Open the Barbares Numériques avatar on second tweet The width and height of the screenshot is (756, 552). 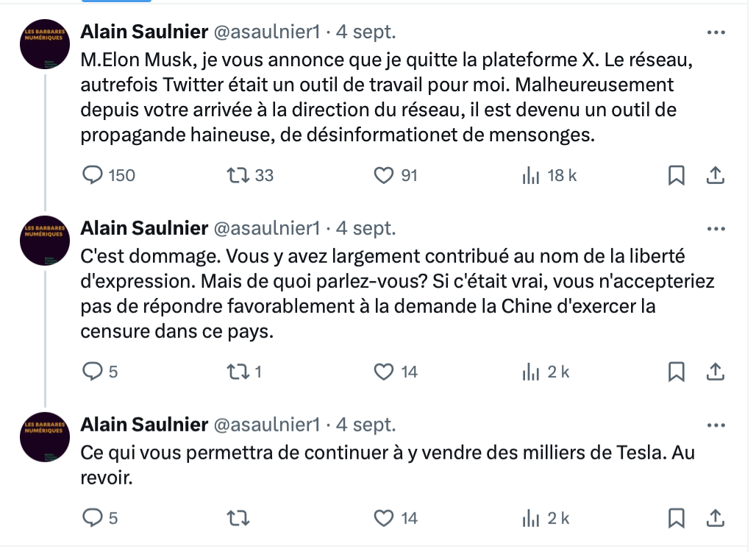(x=45, y=240)
